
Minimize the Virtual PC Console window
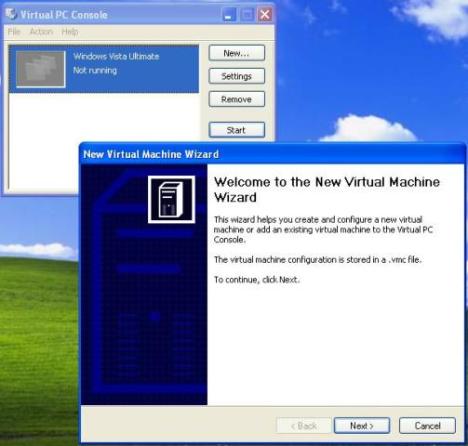[x=229, y=15]
